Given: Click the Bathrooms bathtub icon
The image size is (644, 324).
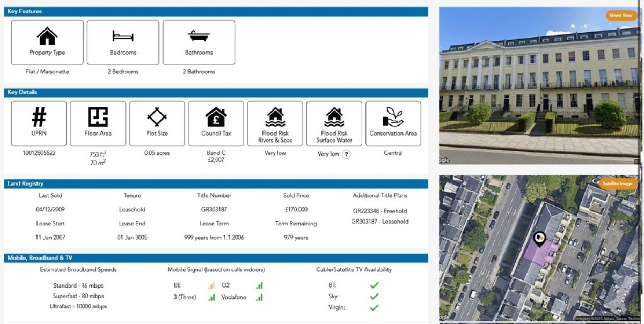Looking at the screenshot, I should [x=199, y=36].
